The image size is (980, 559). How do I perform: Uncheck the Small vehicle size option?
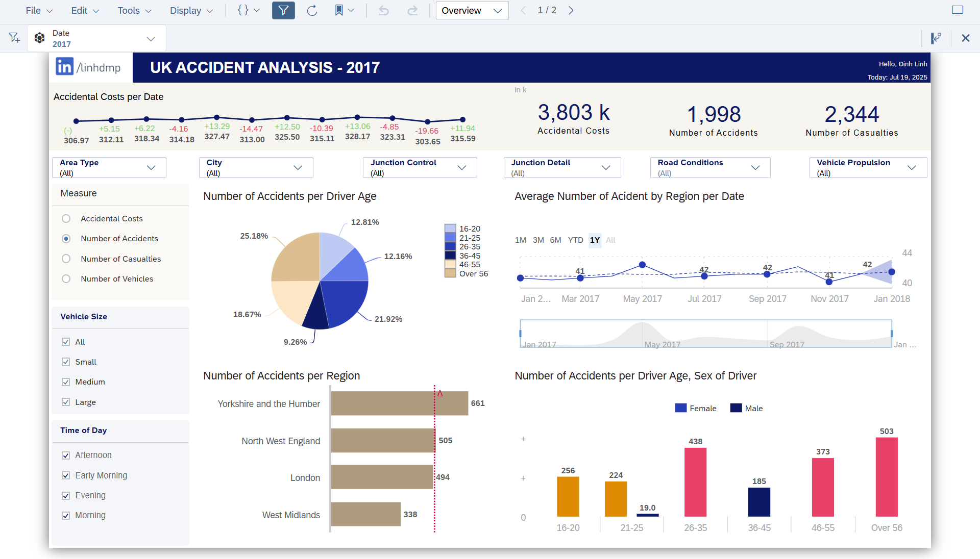[66, 362]
